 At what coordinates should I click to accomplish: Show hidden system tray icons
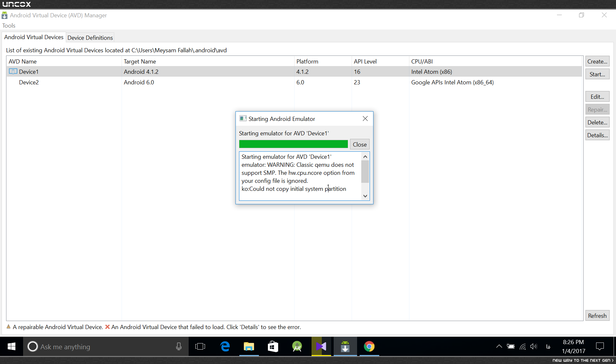tap(499, 346)
